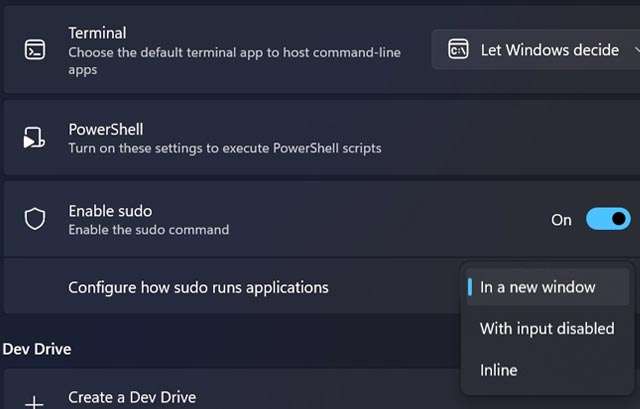Screen dimensions: 640x409
Task: Pick the Inline sudo option
Action: click(498, 370)
